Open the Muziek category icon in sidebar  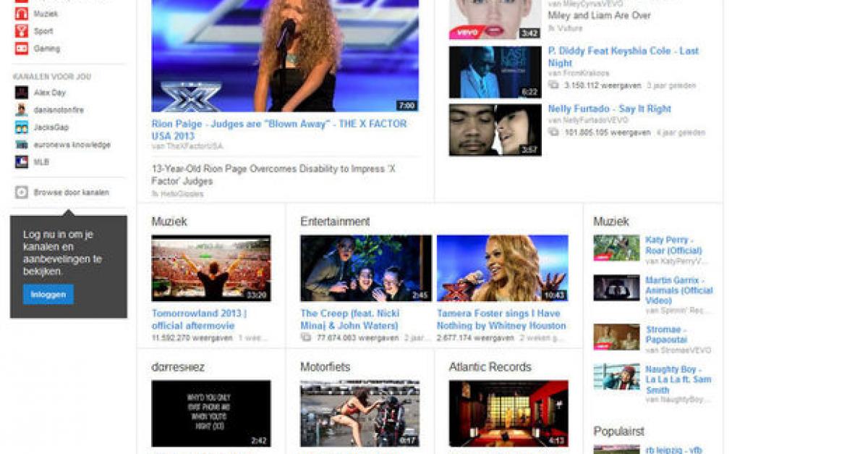(x=22, y=13)
